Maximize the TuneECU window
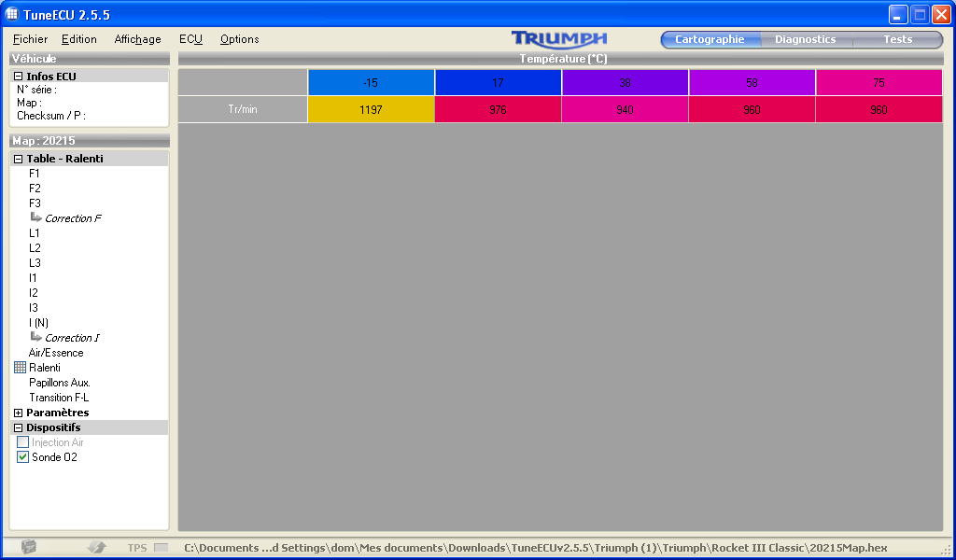The width and height of the screenshot is (956, 560). coord(920,15)
